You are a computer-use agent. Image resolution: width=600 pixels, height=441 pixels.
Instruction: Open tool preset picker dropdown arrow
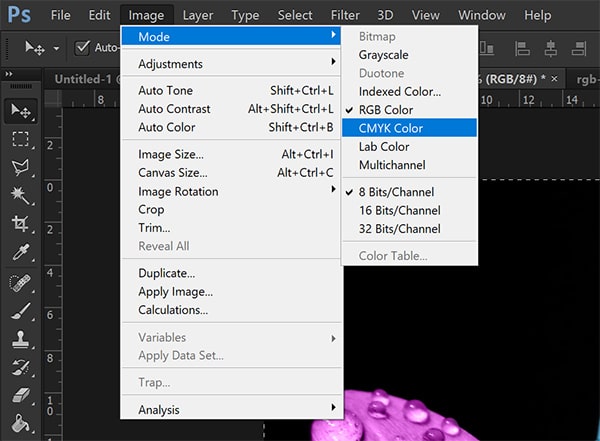56,49
